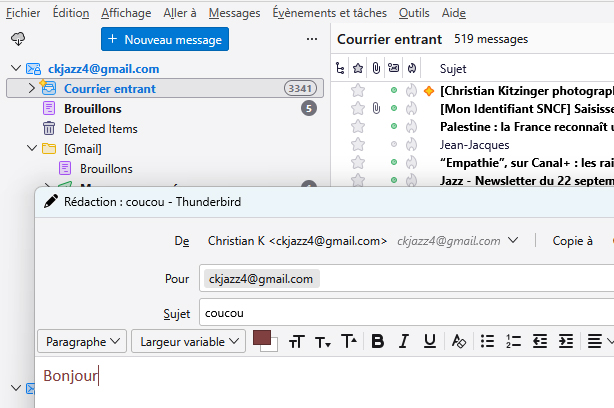Open the Fichier menu
This screenshot has height=408, width=614.
click(23, 13)
